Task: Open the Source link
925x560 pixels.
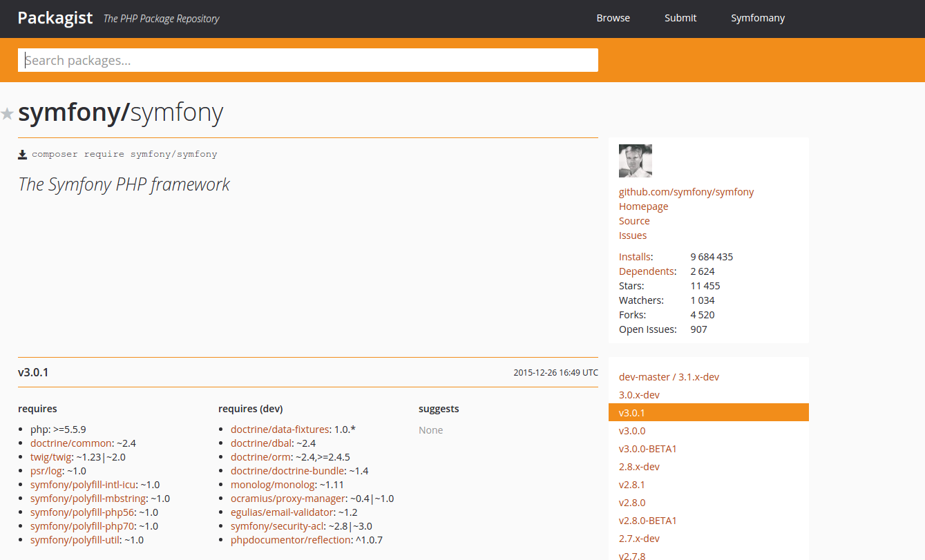Action: coord(634,221)
